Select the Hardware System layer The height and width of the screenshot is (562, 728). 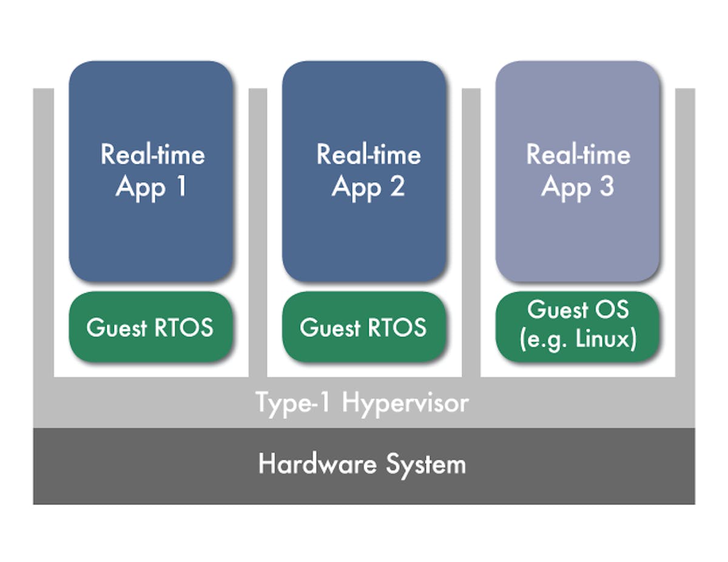point(364,465)
